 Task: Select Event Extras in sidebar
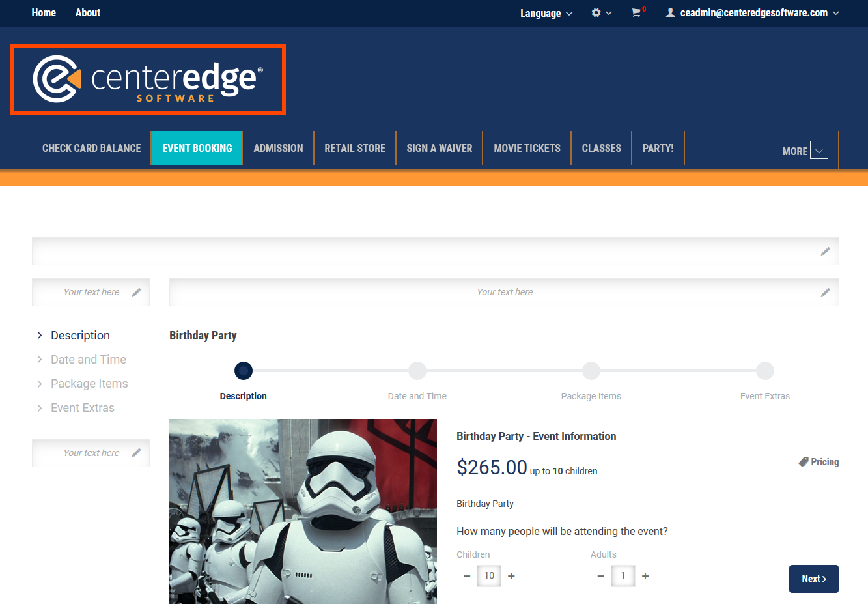click(83, 408)
